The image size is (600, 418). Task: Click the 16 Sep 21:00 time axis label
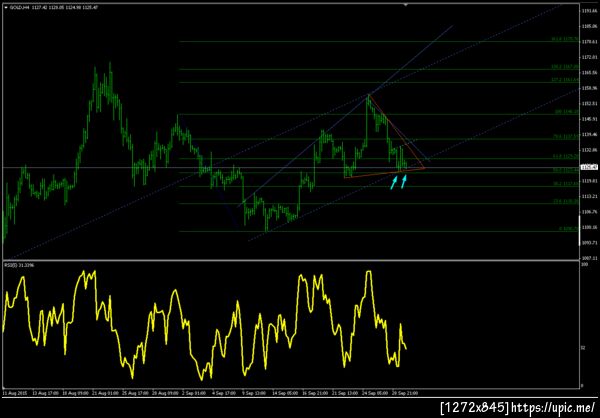pos(315,393)
